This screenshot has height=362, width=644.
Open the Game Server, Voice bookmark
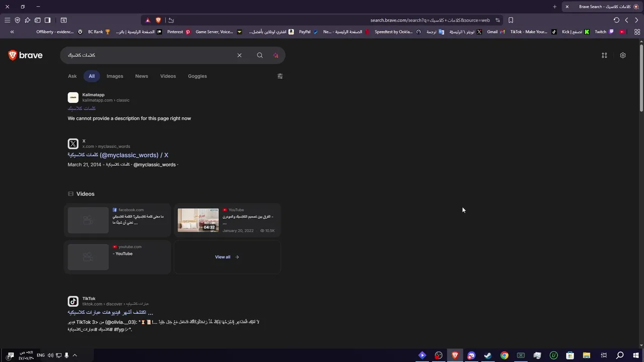coord(218,32)
